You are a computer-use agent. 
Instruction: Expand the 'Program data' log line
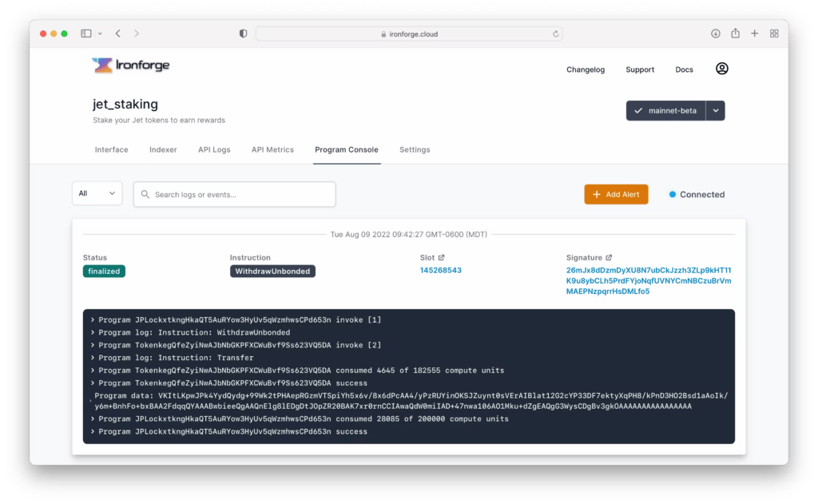coord(91,401)
